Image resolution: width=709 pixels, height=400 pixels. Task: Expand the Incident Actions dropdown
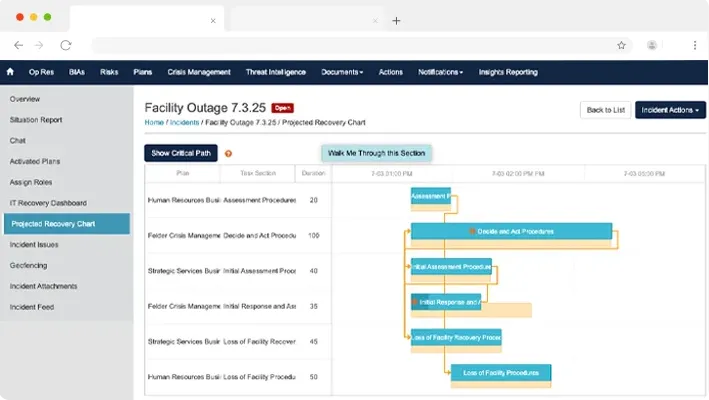tap(670, 110)
